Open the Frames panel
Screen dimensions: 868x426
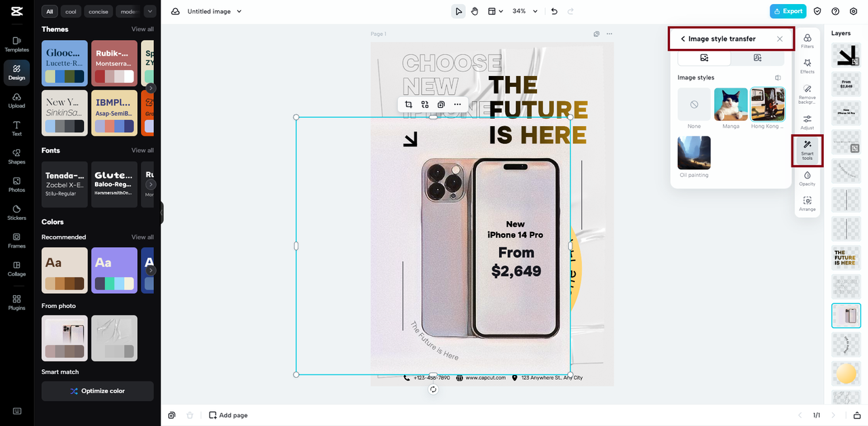pos(16,241)
